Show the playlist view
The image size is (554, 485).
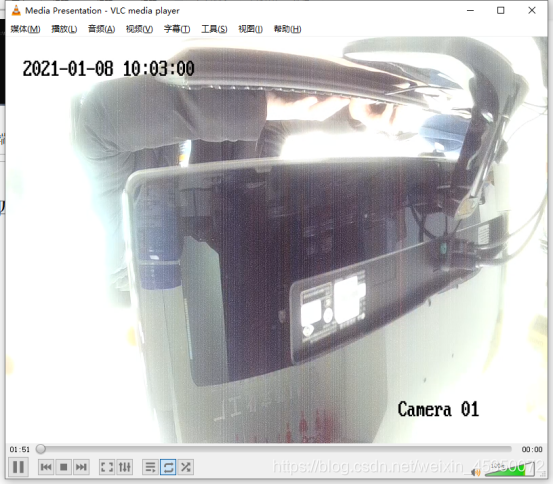click(x=150, y=467)
